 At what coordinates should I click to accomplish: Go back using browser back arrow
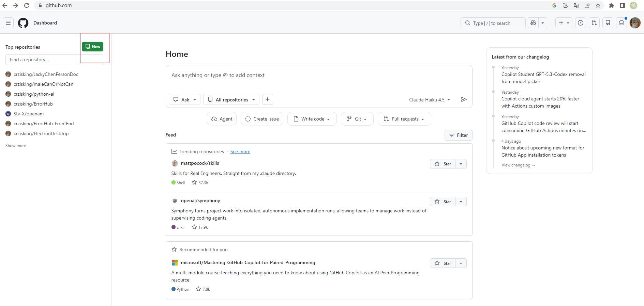[5, 5]
